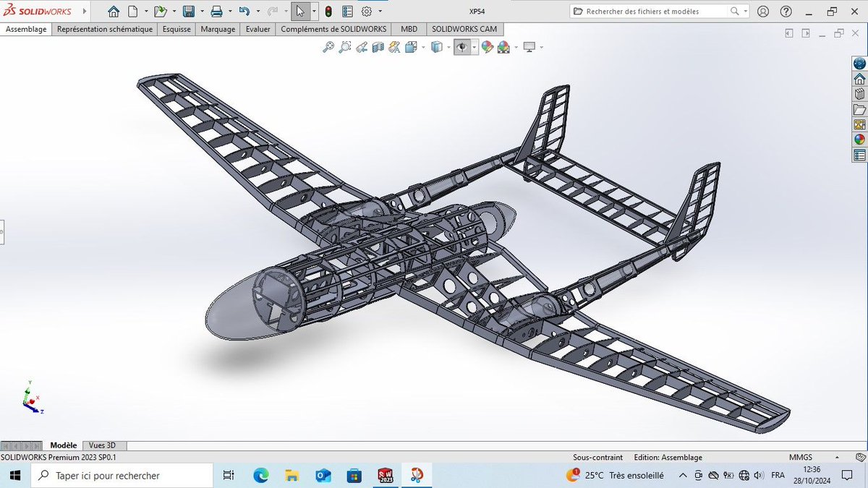This screenshot has width=868, height=488.
Task: Click MMGS unit system in status bar
Action: (799, 457)
